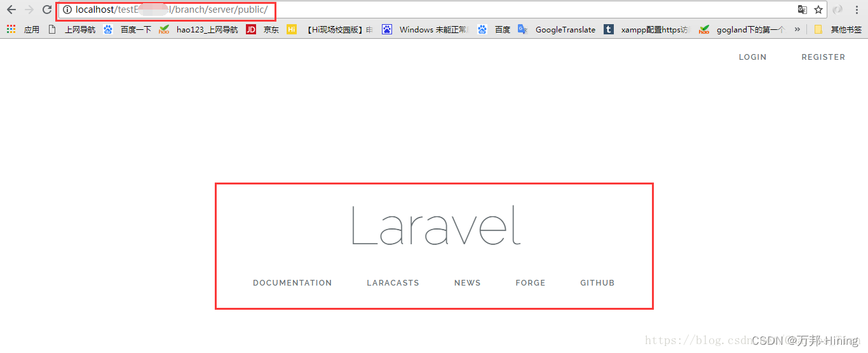Open the gogland下的第一个 bookmark

point(742,29)
